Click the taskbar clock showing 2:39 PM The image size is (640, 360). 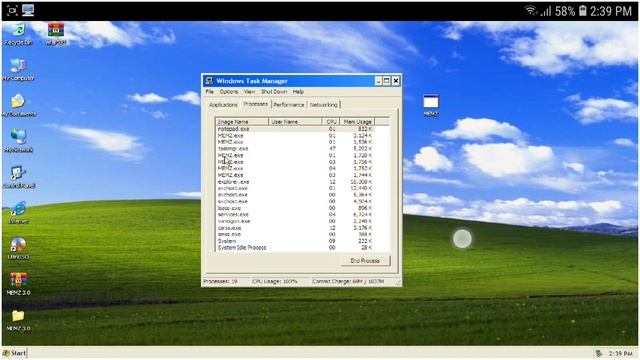pos(620,353)
